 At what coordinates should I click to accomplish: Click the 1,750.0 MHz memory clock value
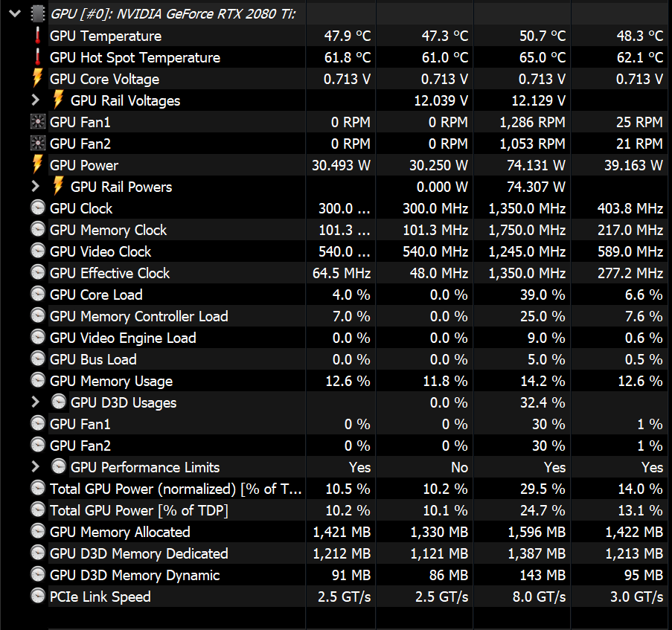(x=527, y=230)
